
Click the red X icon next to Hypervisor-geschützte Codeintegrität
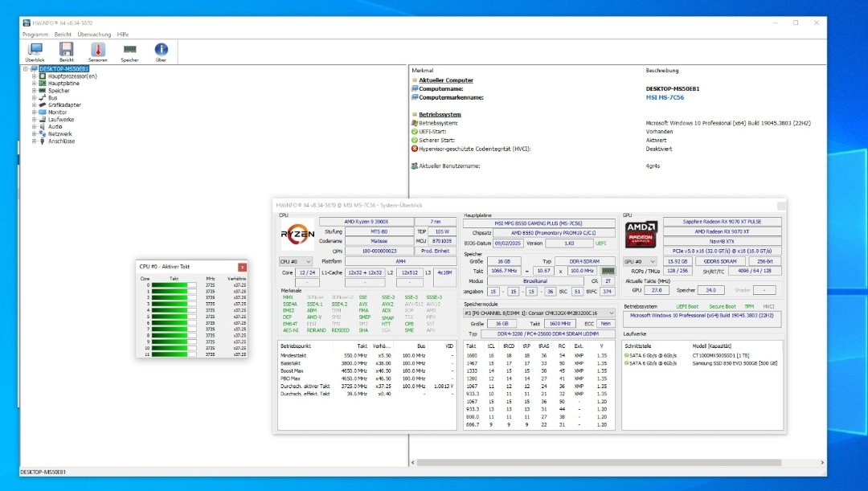pyautogui.click(x=415, y=149)
